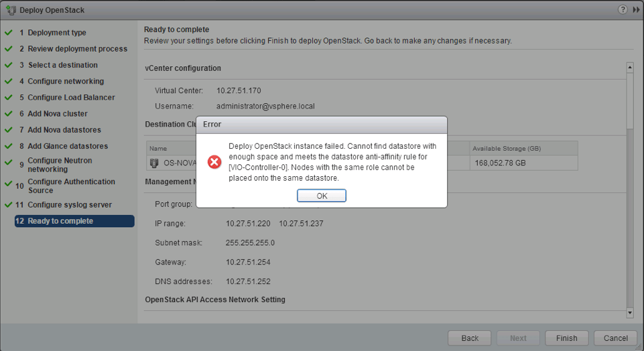Click IP range start 10.27.51.220
The image size is (644, 351).
tap(248, 224)
